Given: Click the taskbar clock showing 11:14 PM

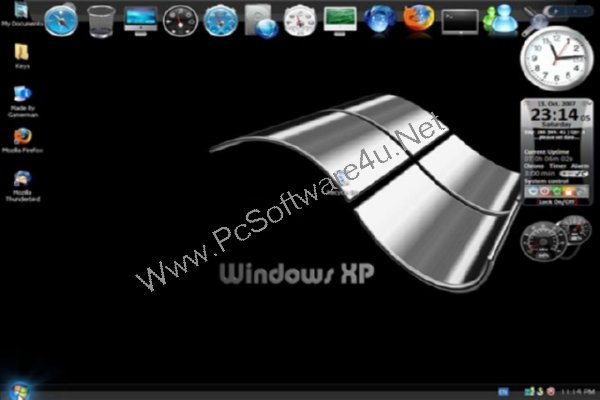Looking at the screenshot, I should tap(578, 391).
